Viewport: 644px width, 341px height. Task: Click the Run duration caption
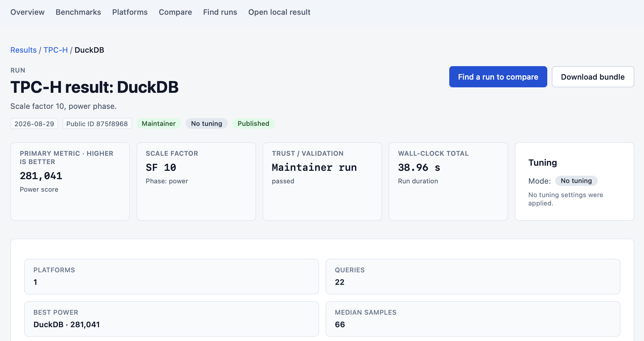click(x=418, y=181)
